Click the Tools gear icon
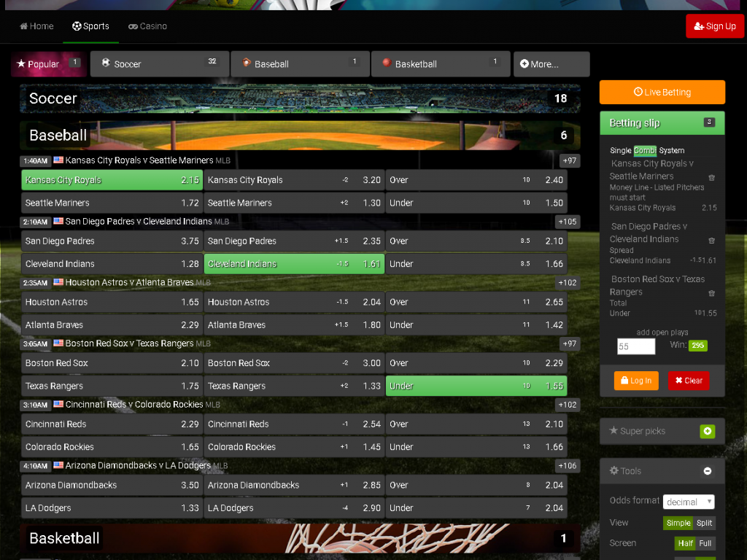Viewport: 747px width, 560px height. (x=614, y=470)
